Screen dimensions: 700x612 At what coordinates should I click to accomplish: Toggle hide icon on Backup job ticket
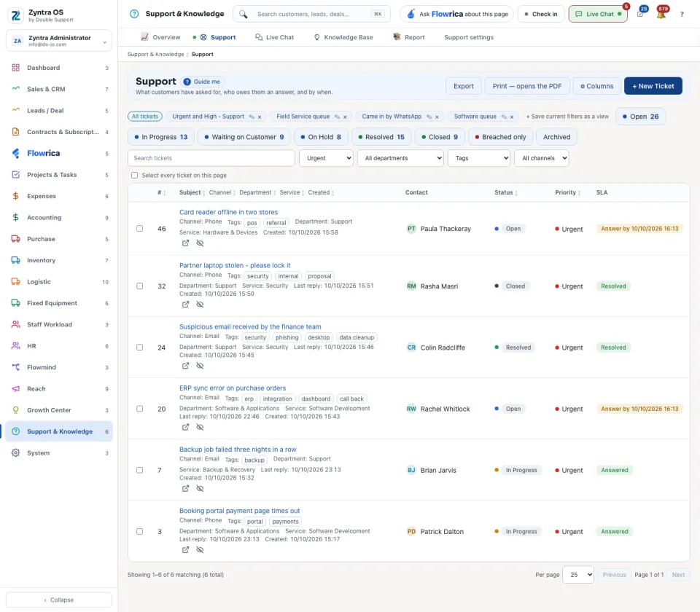coord(200,488)
